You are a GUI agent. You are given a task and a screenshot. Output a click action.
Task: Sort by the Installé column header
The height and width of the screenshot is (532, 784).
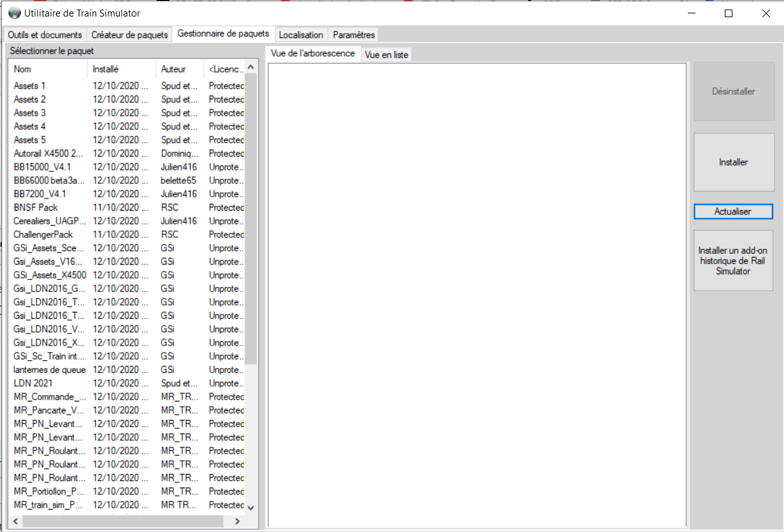click(122, 69)
